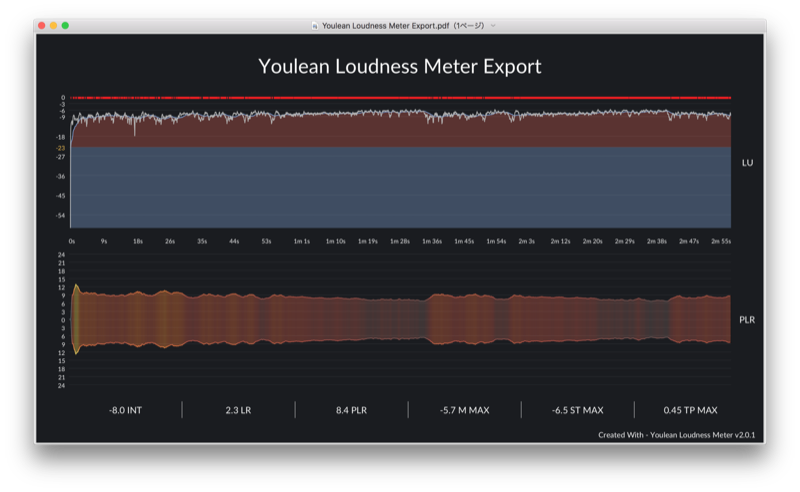The height and width of the screenshot is (492, 800).
Task: Close the PDF preview window
Action: pyautogui.click(x=42, y=26)
